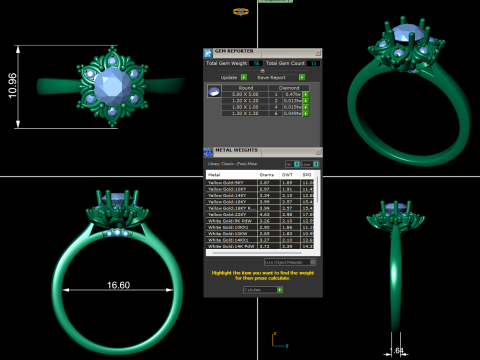This screenshot has width=480, height=360.
Task: Select the Yellow Gold 14KY row
Action: tap(260, 195)
